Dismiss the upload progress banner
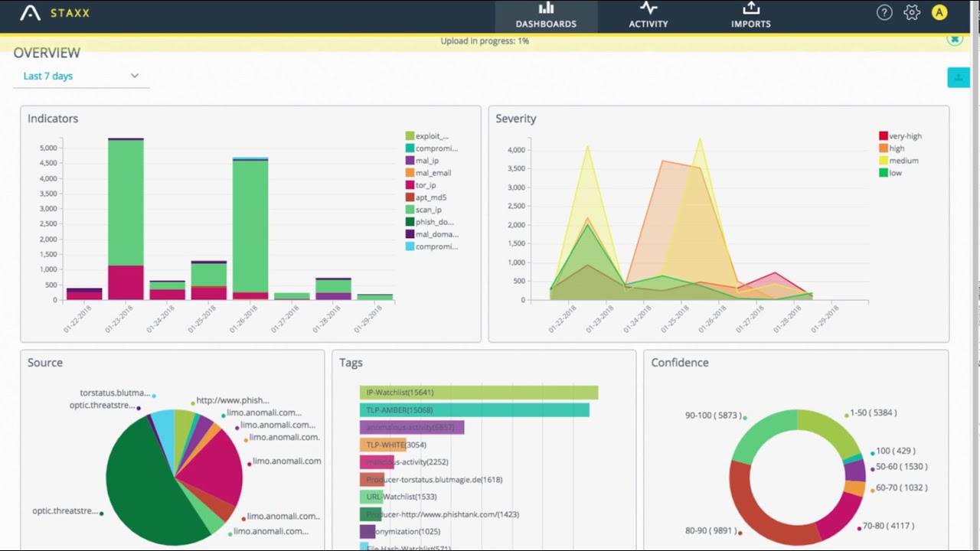Viewport: 980px width, 551px height. point(954,38)
